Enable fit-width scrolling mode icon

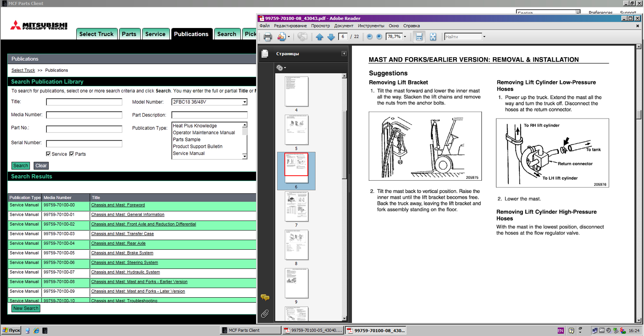[x=419, y=37]
